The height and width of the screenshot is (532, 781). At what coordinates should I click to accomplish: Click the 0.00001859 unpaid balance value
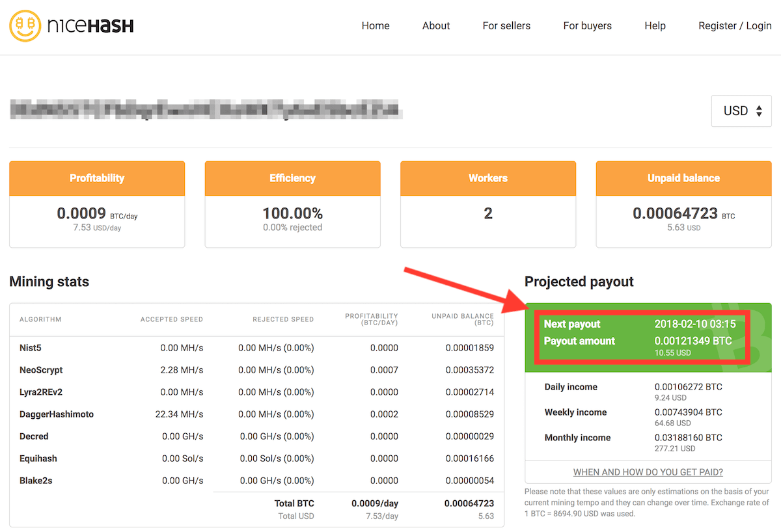click(470, 348)
